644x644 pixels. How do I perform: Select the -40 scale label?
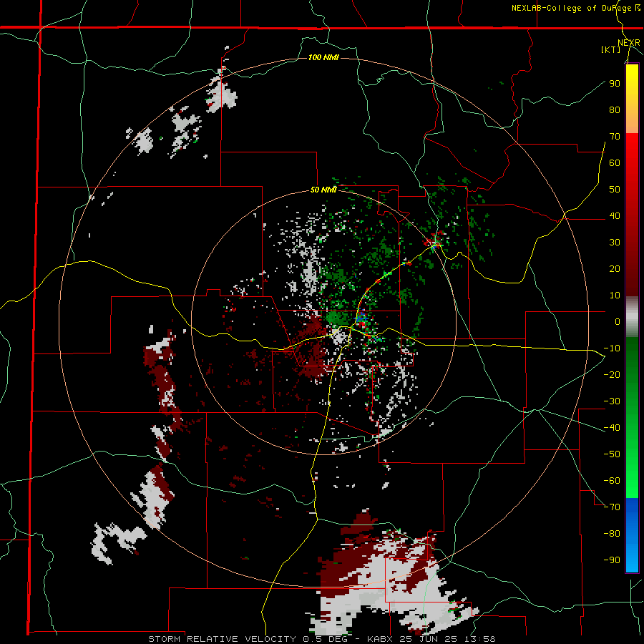(612, 428)
